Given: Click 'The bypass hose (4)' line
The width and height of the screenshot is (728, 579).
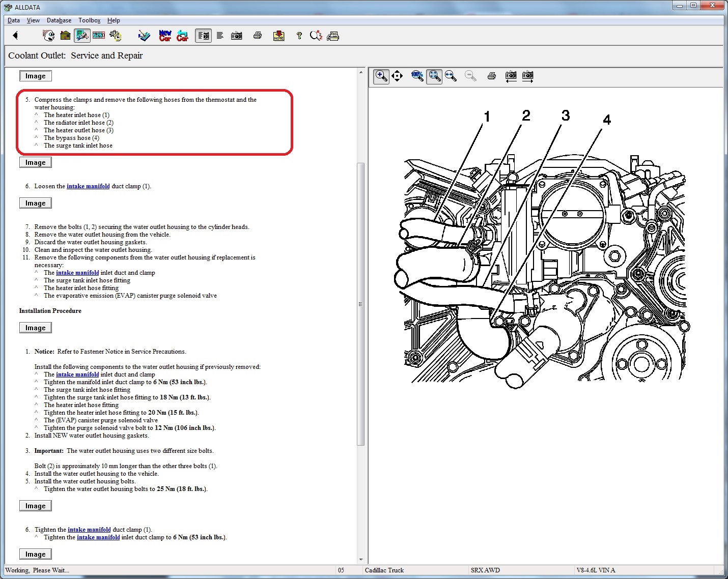Looking at the screenshot, I should [71, 138].
